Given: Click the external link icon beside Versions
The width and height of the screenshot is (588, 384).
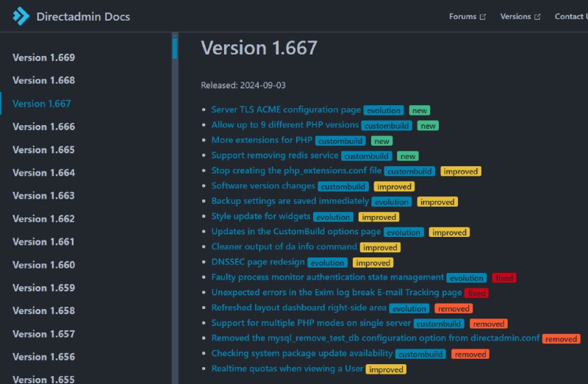Looking at the screenshot, I should click(537, 17).
